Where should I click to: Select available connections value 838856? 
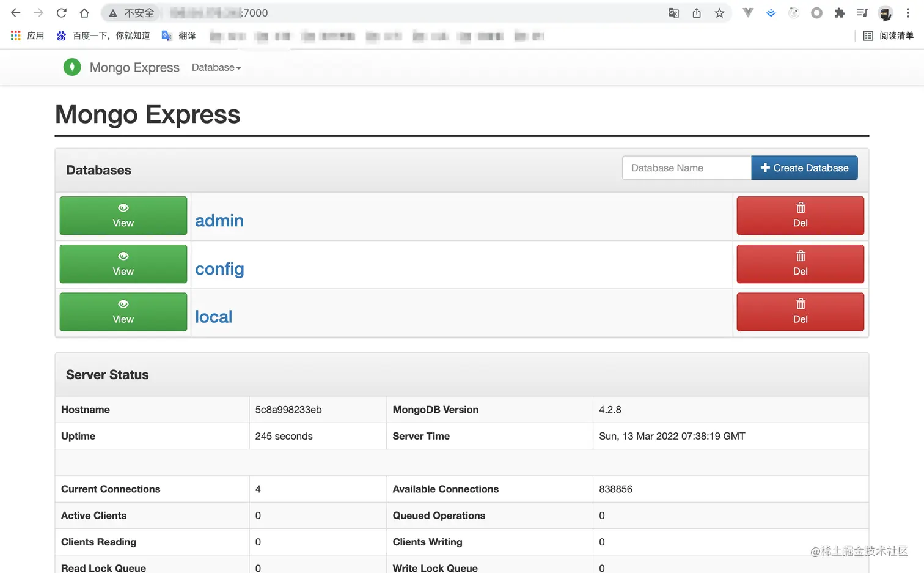click(x=615, y=489)
